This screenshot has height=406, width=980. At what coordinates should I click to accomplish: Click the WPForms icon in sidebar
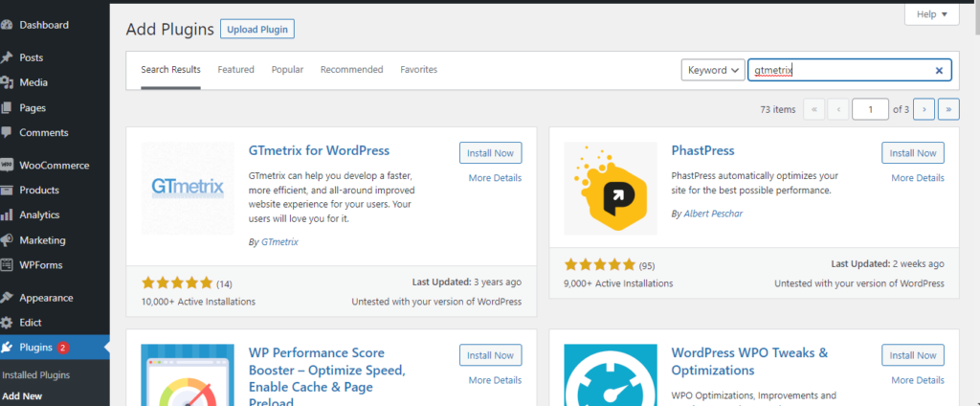tap(7, 265)
